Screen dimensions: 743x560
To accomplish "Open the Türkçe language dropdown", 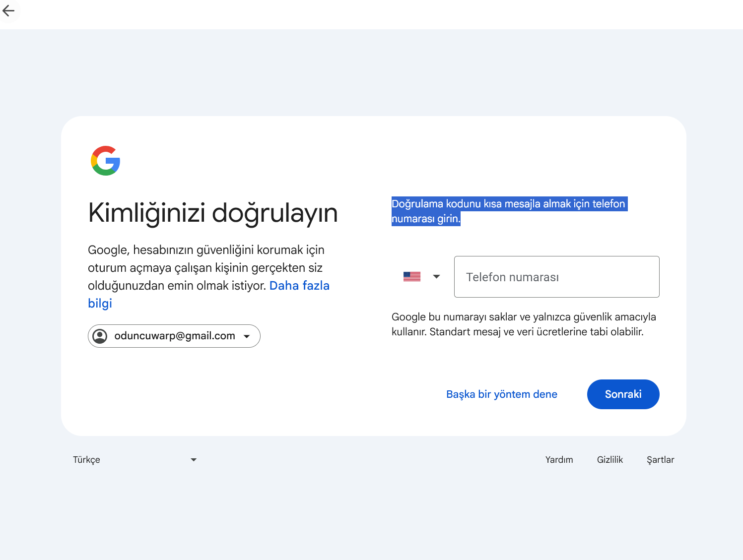I will [x=135, y=460].
